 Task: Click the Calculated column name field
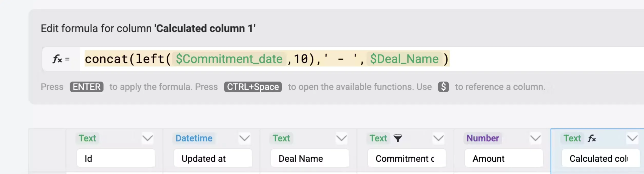(600, 158)
